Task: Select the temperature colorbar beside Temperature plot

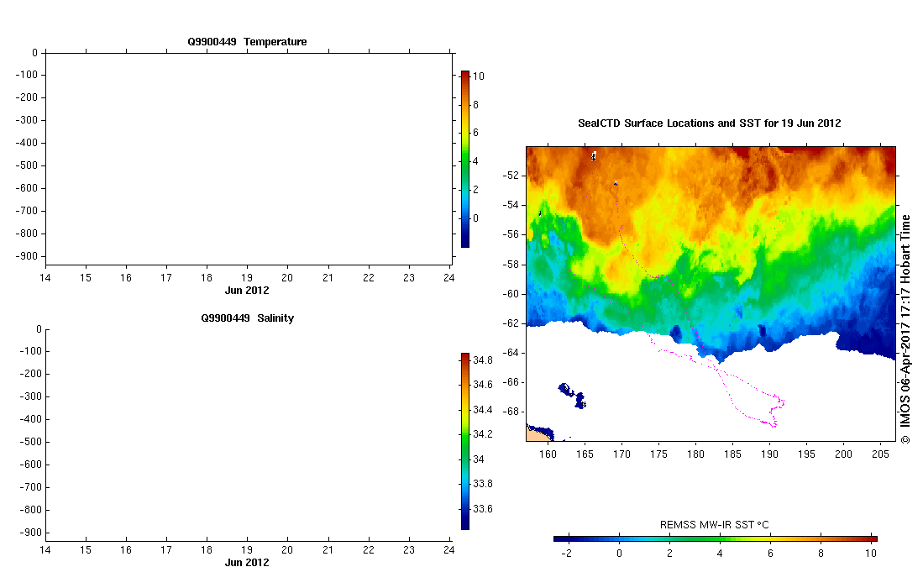Action: coord(465,159)
